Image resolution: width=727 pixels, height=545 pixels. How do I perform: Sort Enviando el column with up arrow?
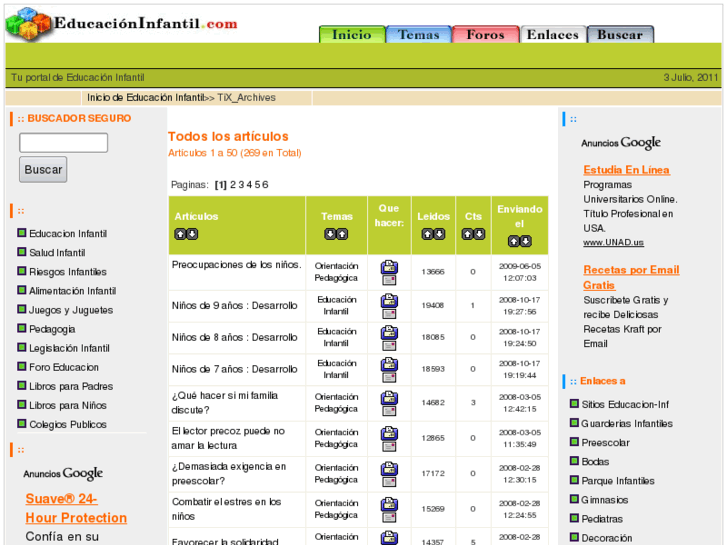(513, 241)
